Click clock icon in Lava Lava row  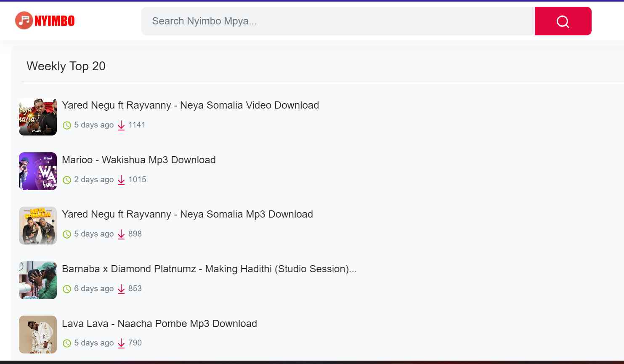pos(67,343)
